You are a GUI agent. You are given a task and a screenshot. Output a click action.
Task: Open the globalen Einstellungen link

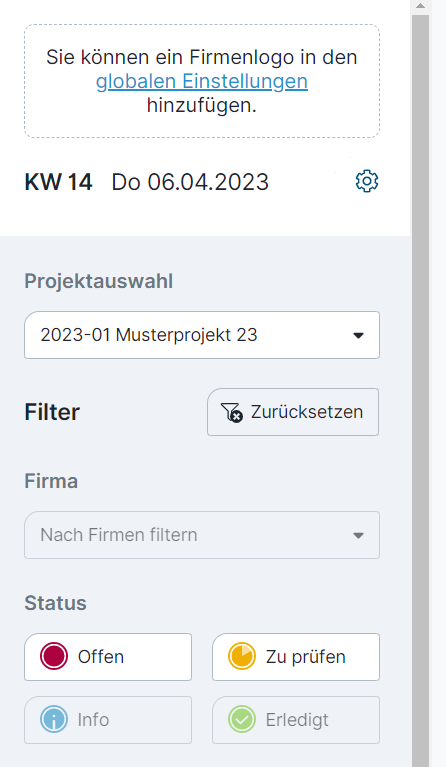pyautogui.click(x=202, y=81)
